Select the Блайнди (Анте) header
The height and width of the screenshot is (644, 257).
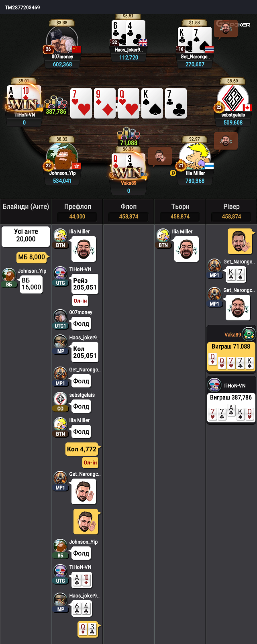click(x=26, y=207)
